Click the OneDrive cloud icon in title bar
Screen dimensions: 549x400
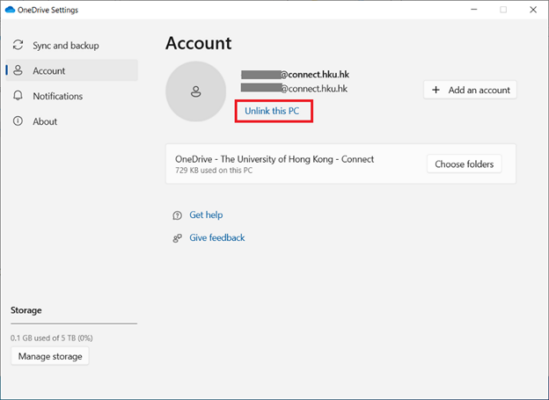tap(10, 10)
